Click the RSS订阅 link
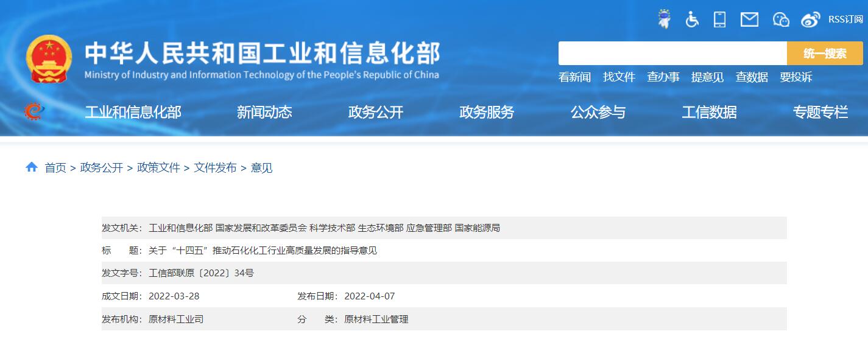The image size is (868, 345). click(845, 19)
